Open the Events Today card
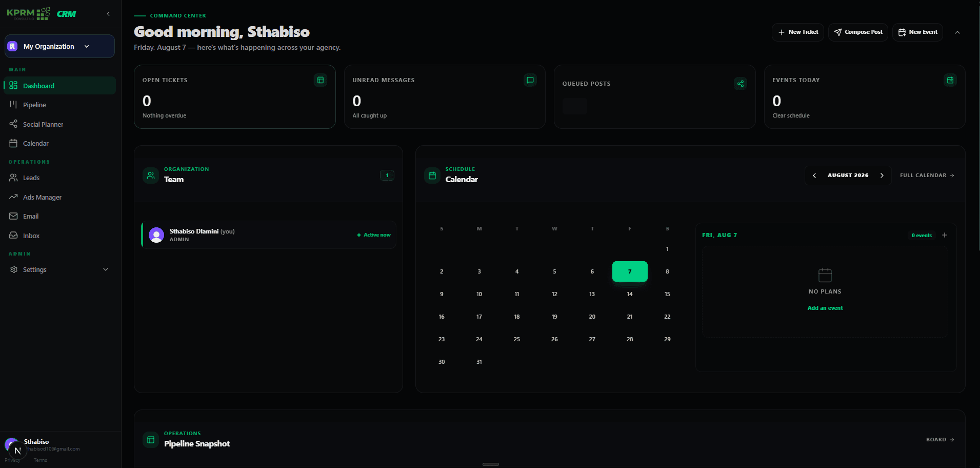Image resolution: width=980 pixels, height=468 pixels. (865, 96)
